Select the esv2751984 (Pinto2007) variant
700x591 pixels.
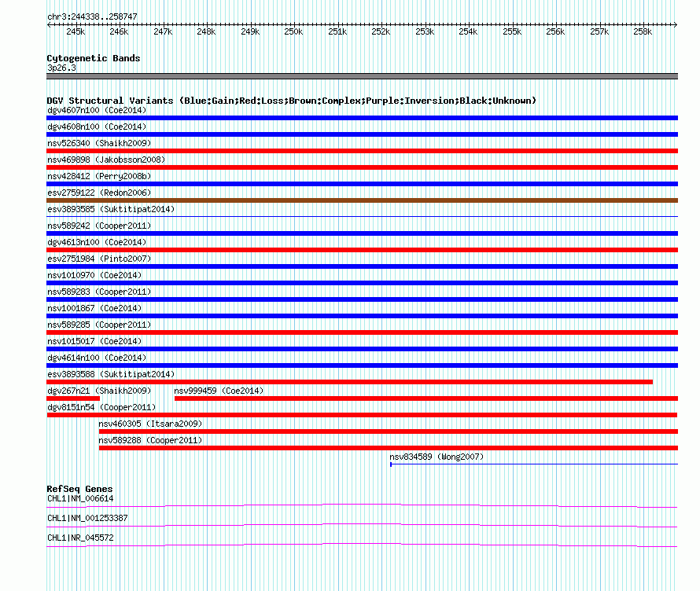tap(99, 259)
